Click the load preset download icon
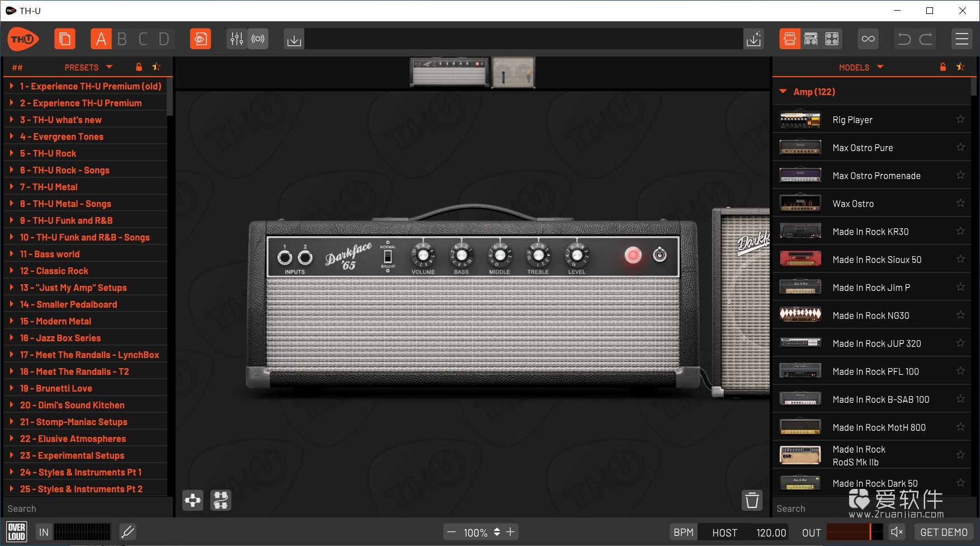This screenshot has height=546, width=980. [x=294, y=39]
